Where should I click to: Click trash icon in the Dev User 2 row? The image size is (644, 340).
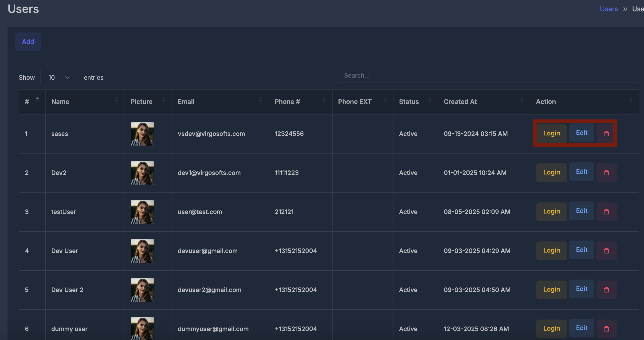coord(606,290)
